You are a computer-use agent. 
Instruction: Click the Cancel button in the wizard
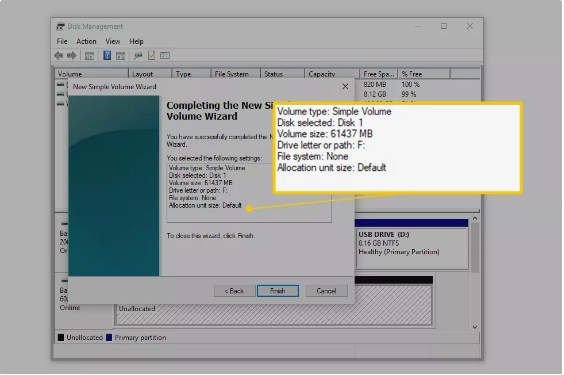coord(326,291)
